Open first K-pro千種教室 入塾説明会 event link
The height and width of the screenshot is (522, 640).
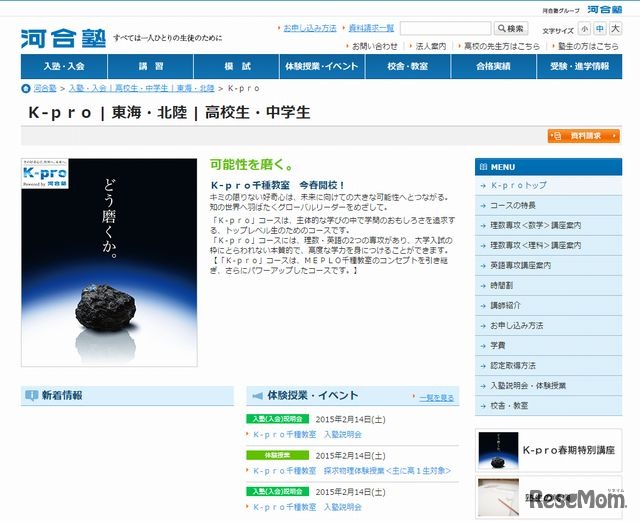click(x=307, y=435)
